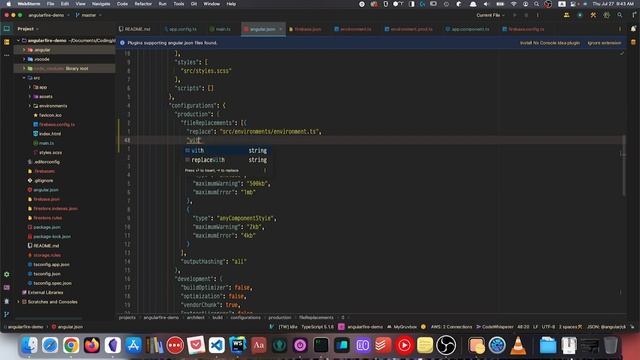Open the Terminal tool window icon in left stripe
This screenshot has width=640, height=360.
[7, 288]
